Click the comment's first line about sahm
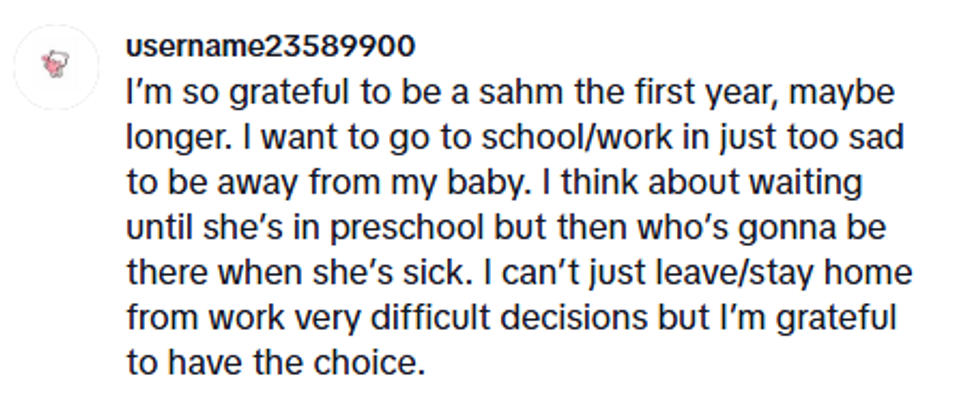This screenshot has width=980, height=400. coord(510,94)
